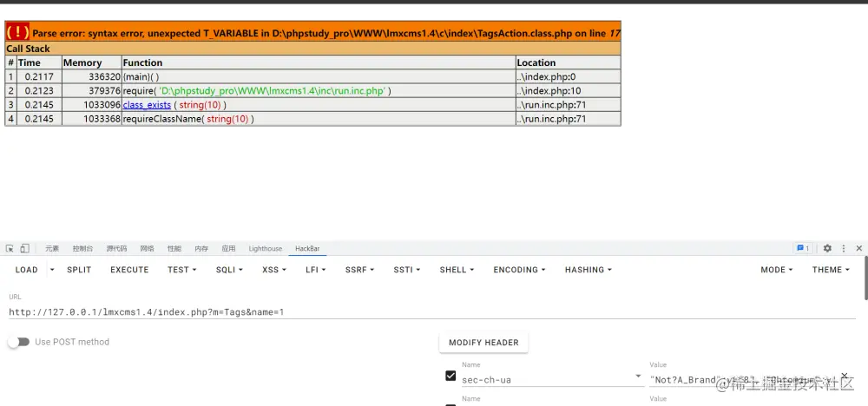Viewport: 868px width, 406px height.
Task: Click the {main}( ) function cell
Action: pos(319,76)
